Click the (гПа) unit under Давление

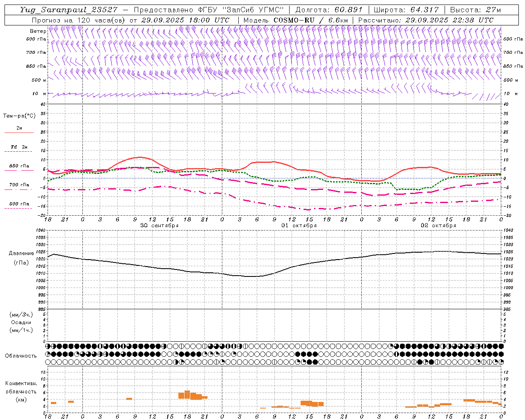coord(21,262)
